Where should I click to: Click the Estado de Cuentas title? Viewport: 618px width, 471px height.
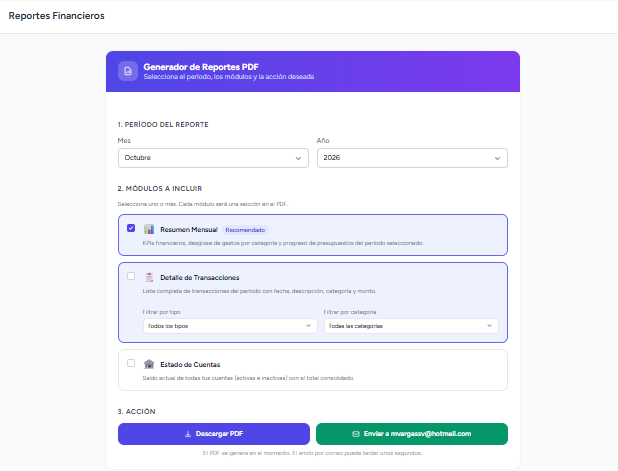(x=190, y=365)
